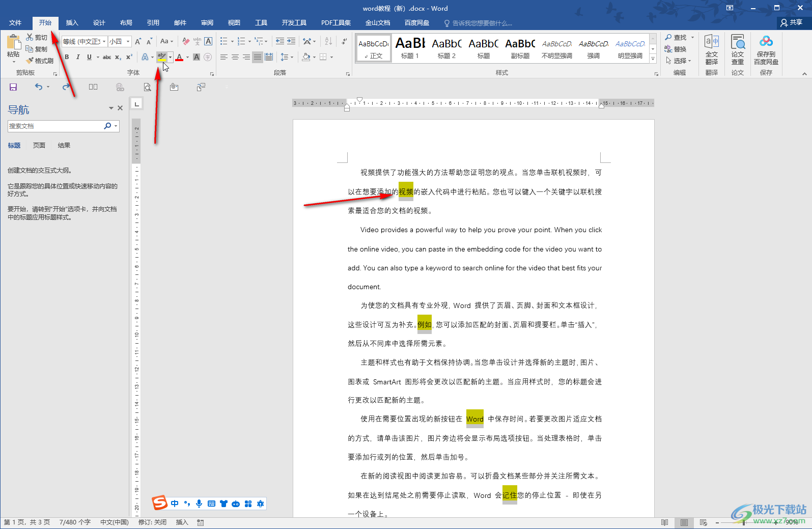Switch to 视图 (View) tab

pyautogui.click(x=234, y=23)
